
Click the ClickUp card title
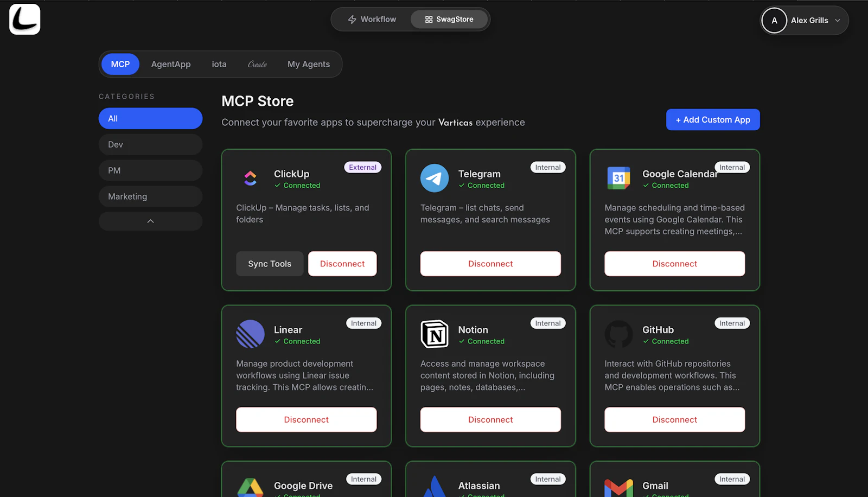pos(292,174)
